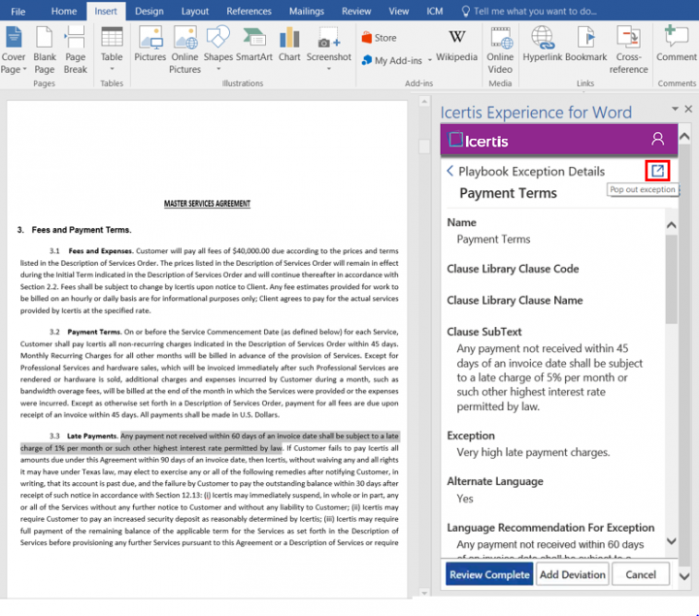Click the Clause Library Clause Code label
The width and height of the screenshot is (699, 616).
[513, 269]
